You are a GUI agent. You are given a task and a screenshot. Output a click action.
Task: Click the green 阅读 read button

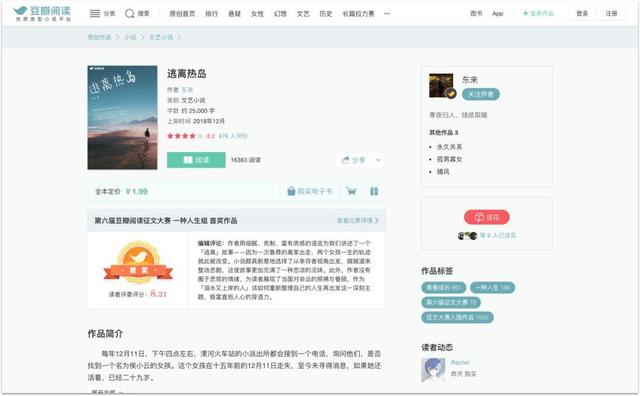click(196, 160)
